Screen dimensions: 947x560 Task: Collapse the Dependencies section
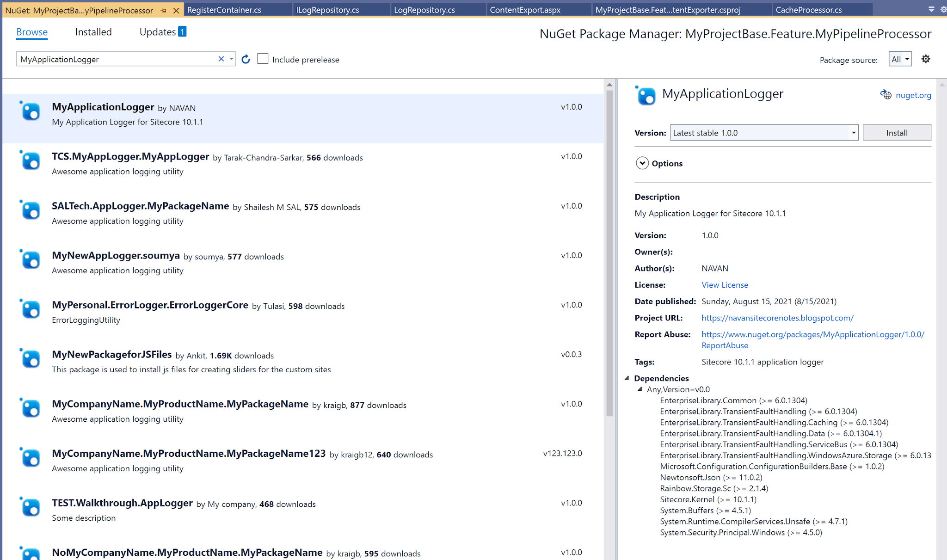pyautogui.click(x=627, y=378)
